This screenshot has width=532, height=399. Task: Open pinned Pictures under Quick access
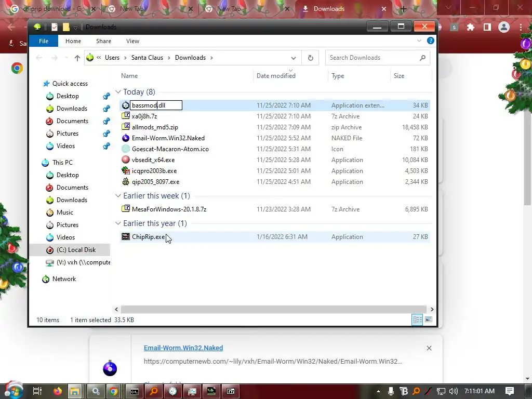[67, 134]
